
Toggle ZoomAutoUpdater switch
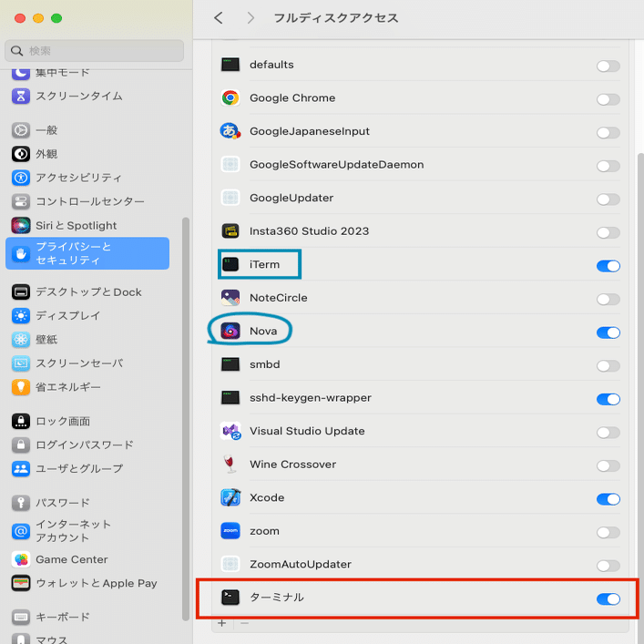tap(608, 566)
